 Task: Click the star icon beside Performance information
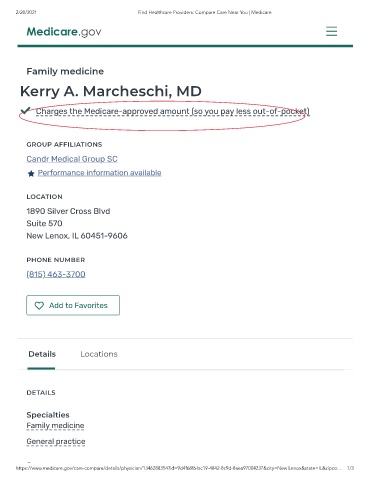tap(31, 173)
